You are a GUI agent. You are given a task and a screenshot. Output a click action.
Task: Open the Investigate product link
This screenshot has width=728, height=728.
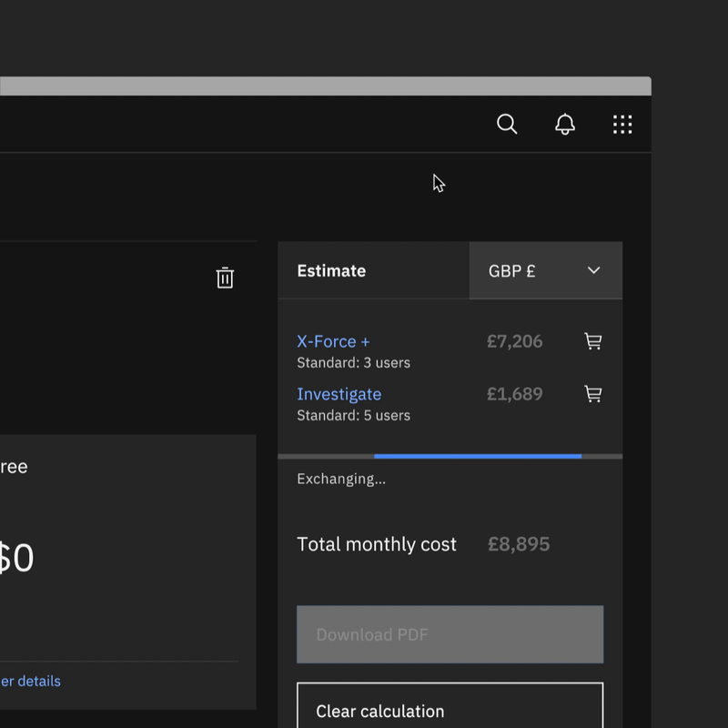click(339, 394)
